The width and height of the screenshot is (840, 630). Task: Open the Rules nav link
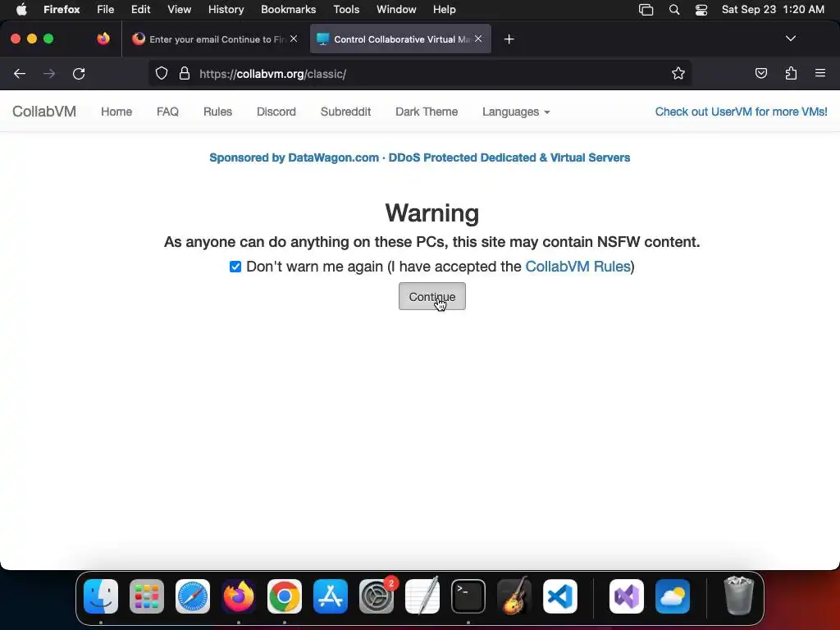point(217,112)
